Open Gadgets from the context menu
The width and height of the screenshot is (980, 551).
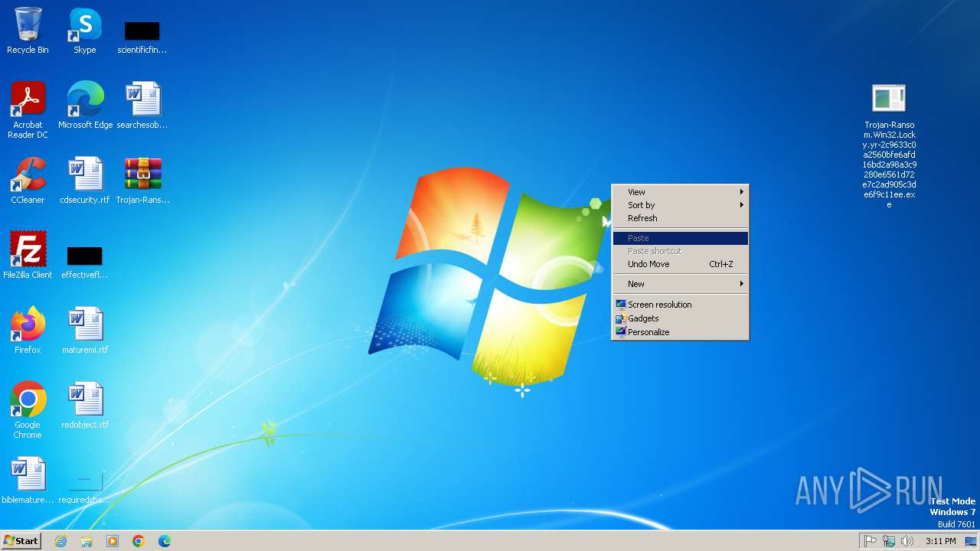681,318
